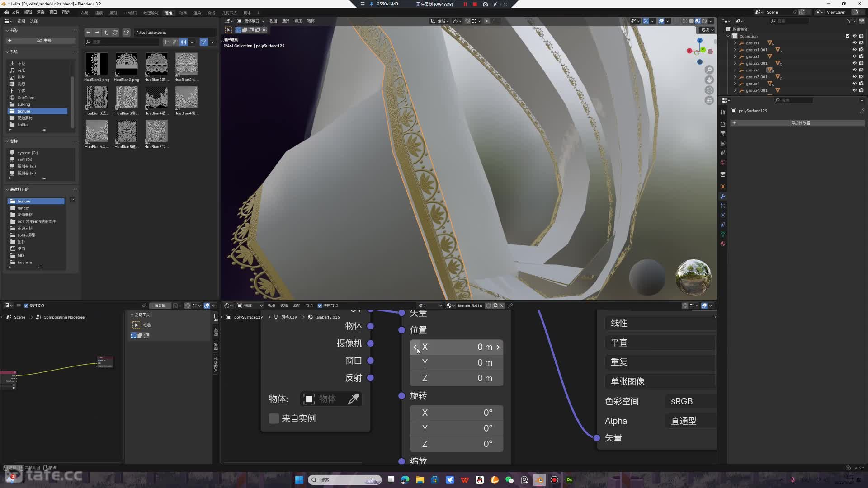Click file path field F:\Lolita\texture\
Viewport: 868px width, 488px height.
(174, 32)
